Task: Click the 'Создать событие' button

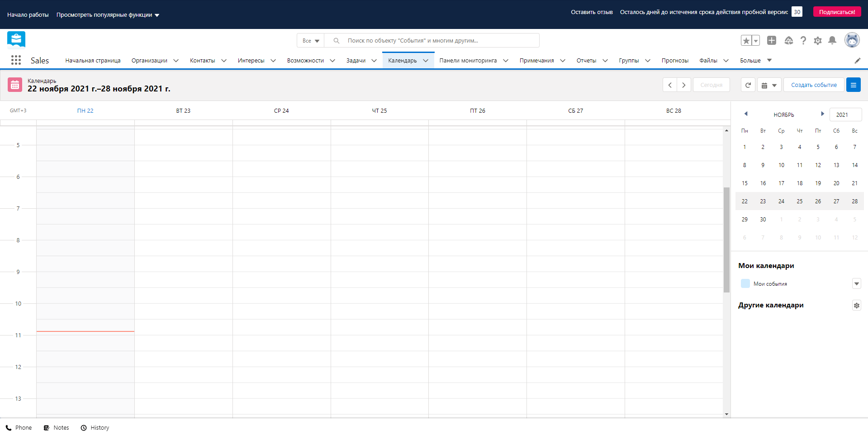Action: (814, 85)
